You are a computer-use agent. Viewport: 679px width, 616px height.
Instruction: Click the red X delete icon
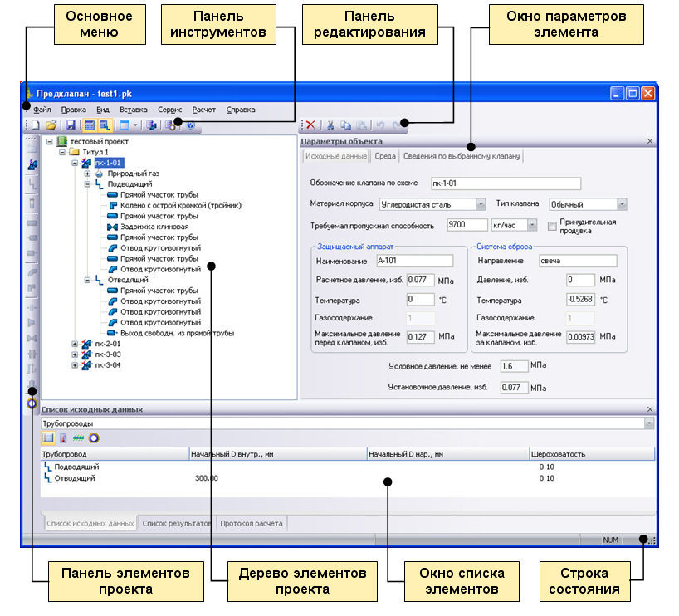[310, 125]
